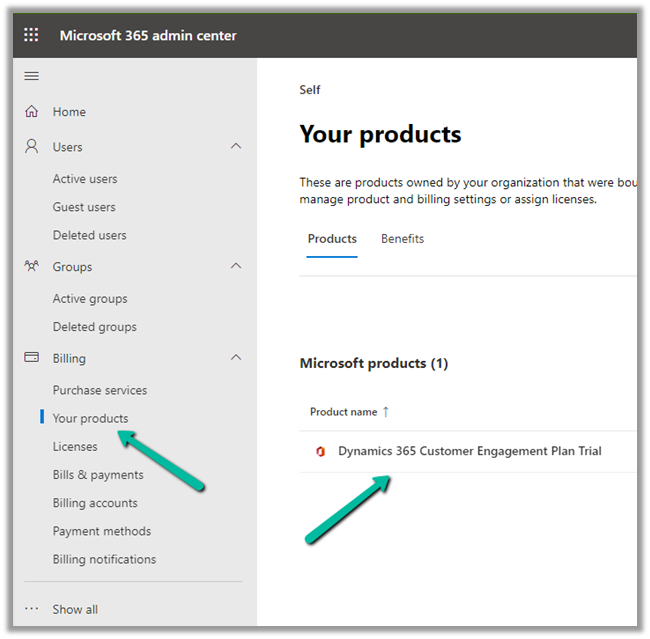Select the Products tab
Image resolution: width=650 pixels, height=639 pixels.
pos(332,239)
